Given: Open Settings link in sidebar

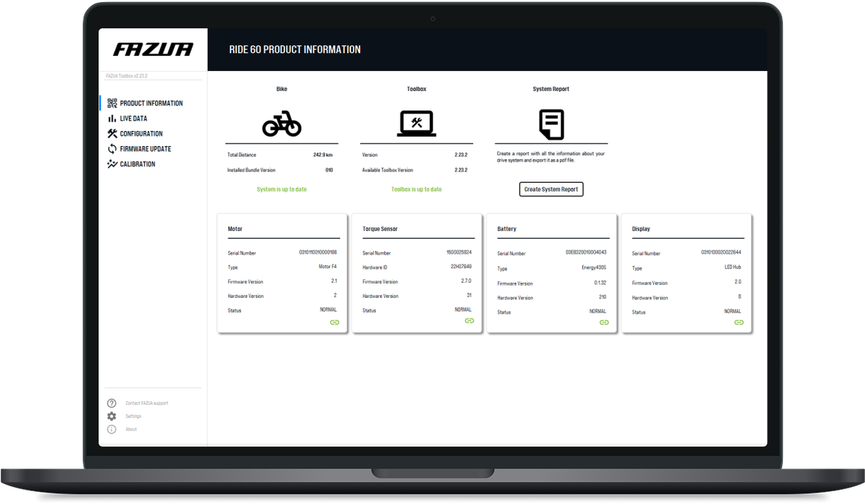Looking at the screenshot, I should 133,417.
